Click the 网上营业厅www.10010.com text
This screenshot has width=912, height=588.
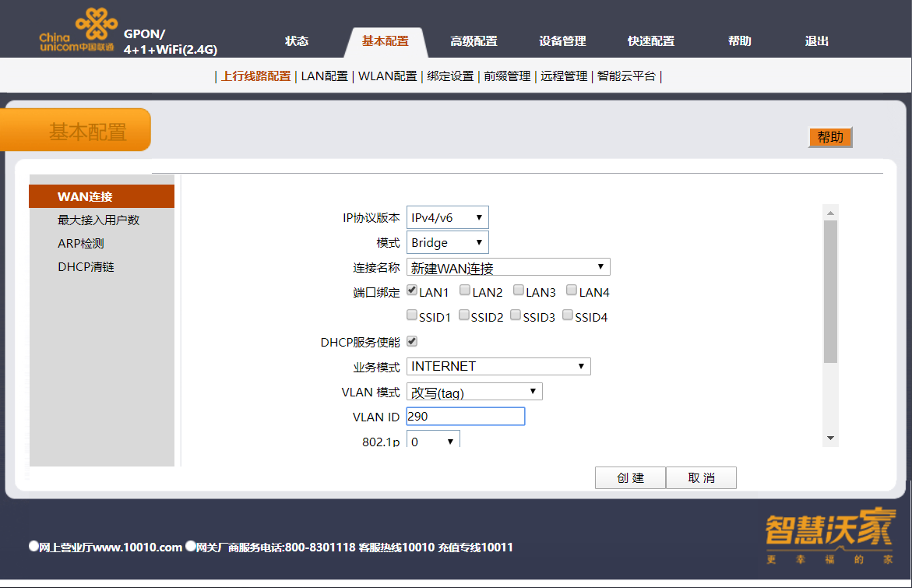click(110, 548)
